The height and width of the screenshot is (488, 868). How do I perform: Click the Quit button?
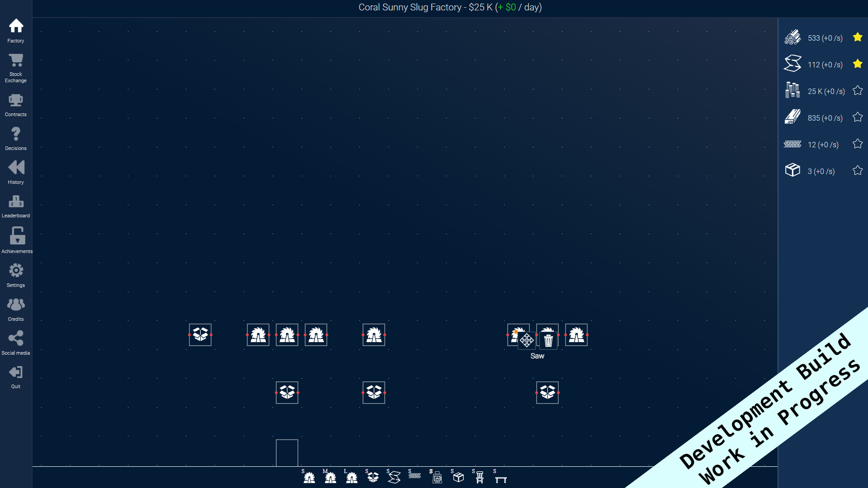(x=16, y=377)
